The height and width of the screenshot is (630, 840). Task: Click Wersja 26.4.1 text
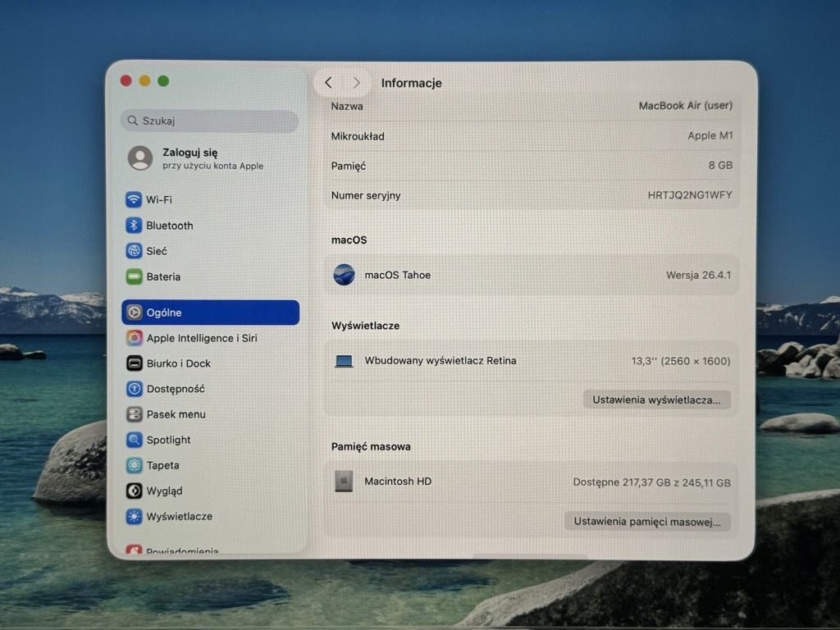click(698, 275)
